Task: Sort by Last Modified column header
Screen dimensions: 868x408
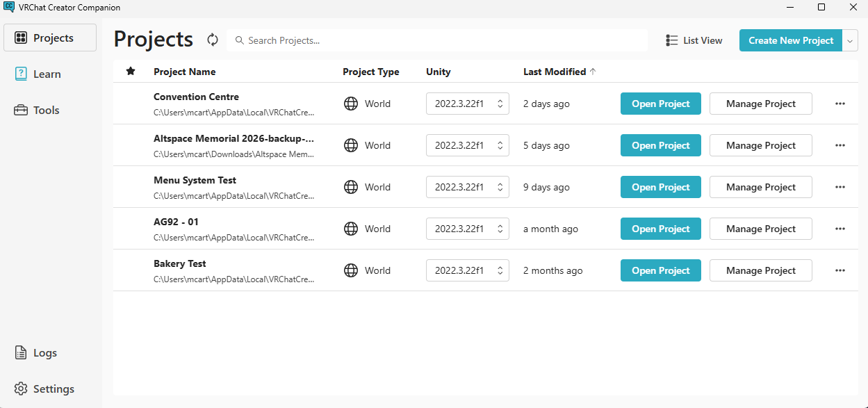Action: [555, 72]
